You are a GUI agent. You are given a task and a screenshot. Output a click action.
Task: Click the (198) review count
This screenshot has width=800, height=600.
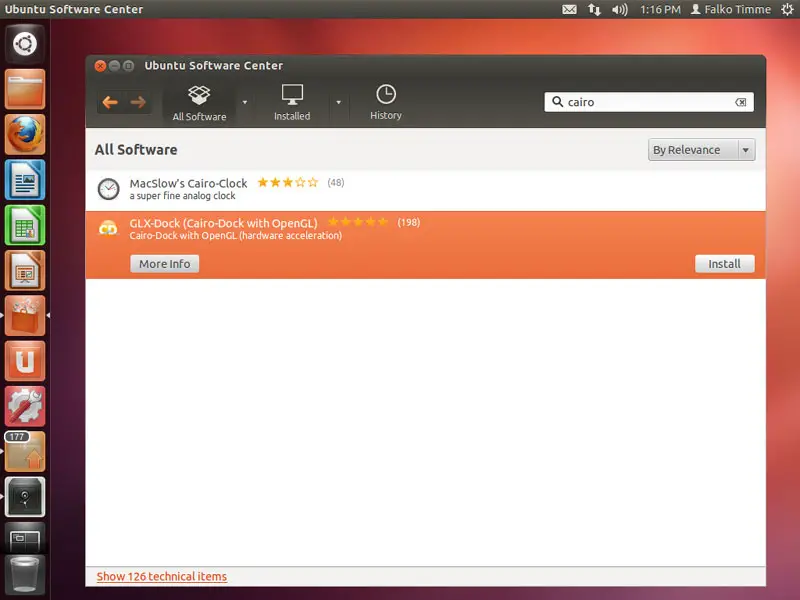[409, 222]
